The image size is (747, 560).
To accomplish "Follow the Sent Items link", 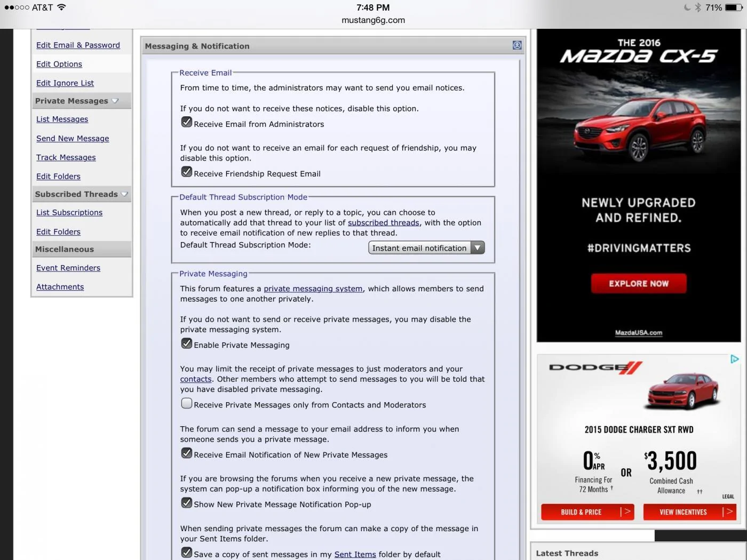I will (x=355, y=555).
